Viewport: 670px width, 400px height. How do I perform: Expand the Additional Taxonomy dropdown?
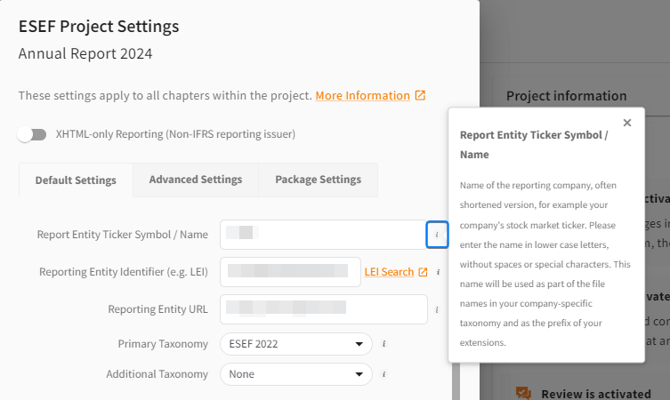pyautogui.click(x=296, y=374)
